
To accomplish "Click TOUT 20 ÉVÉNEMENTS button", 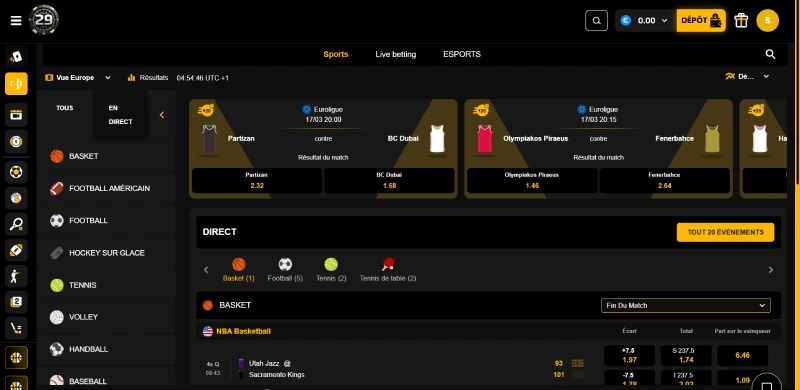I will click(x=725, y=232).
